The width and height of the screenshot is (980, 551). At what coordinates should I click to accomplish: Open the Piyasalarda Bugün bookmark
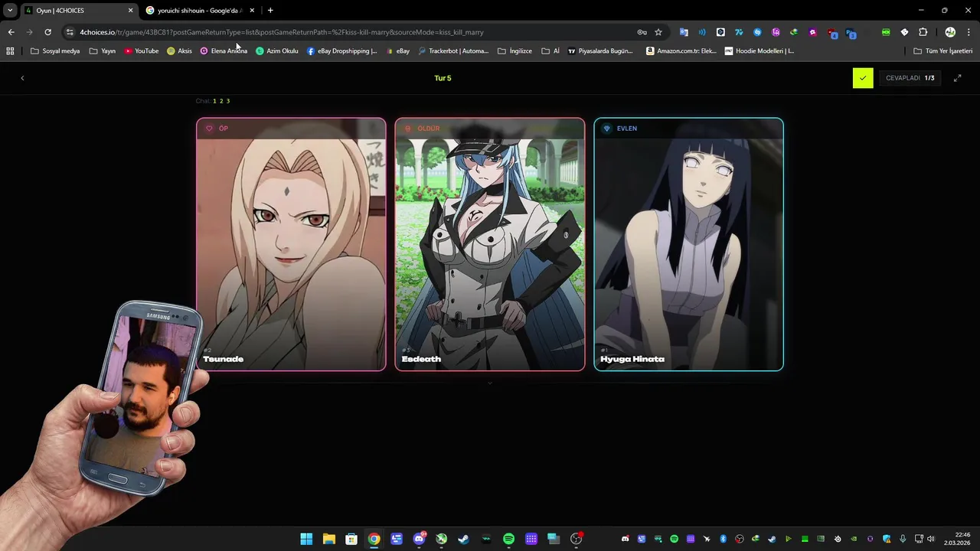(600, 51)
